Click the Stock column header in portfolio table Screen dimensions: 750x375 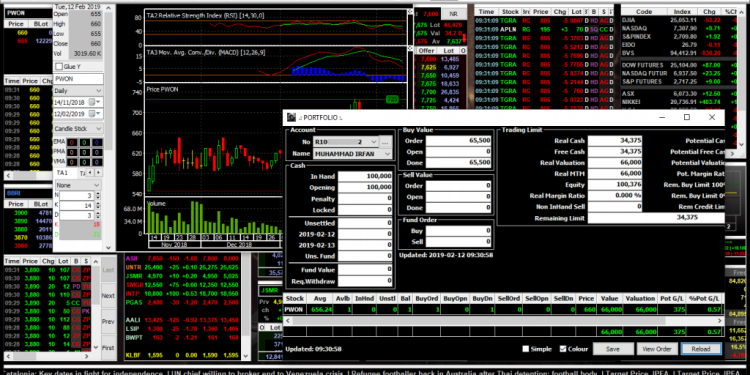[295, 298]
